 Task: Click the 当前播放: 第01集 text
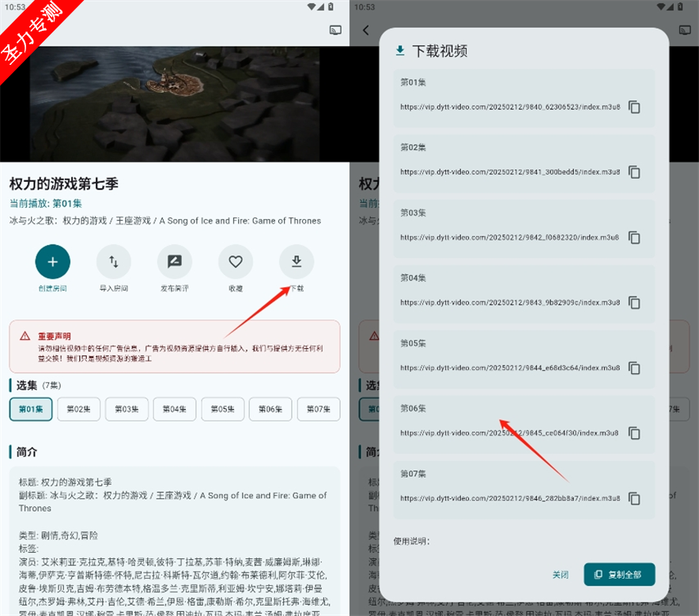coord(46,204)
